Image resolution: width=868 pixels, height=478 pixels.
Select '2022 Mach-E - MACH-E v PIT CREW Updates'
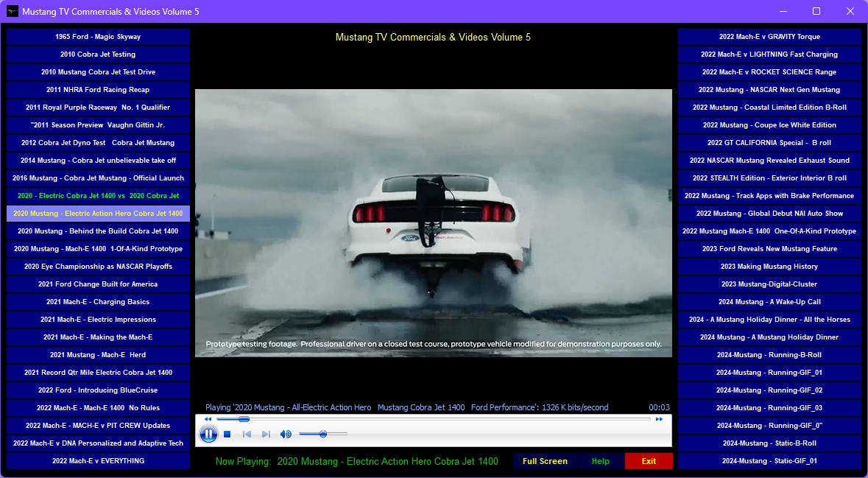pos(98,426)
